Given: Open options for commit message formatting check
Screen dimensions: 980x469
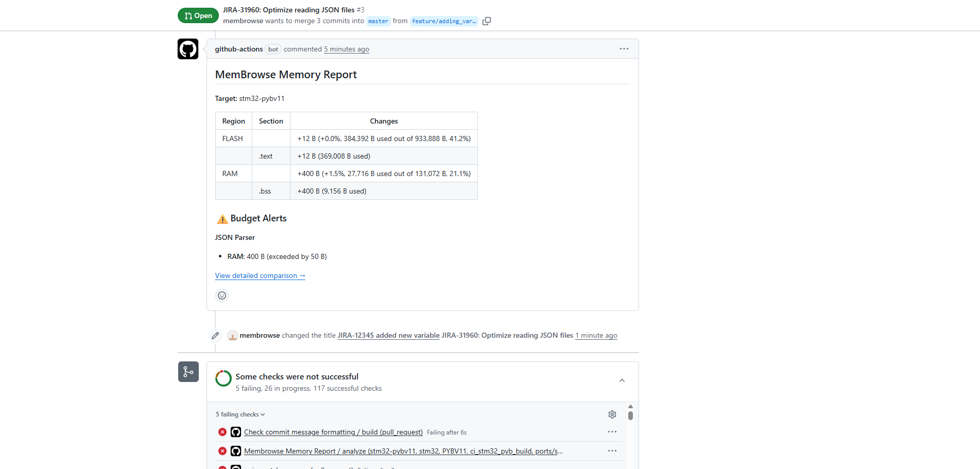Looking at the screenshot, I should click(612, 432).
